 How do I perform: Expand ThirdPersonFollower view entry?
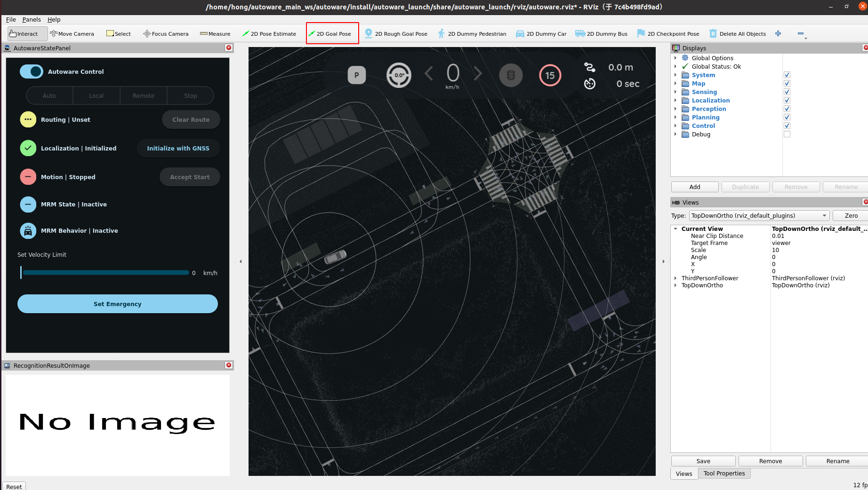click(x=675, y=278)
